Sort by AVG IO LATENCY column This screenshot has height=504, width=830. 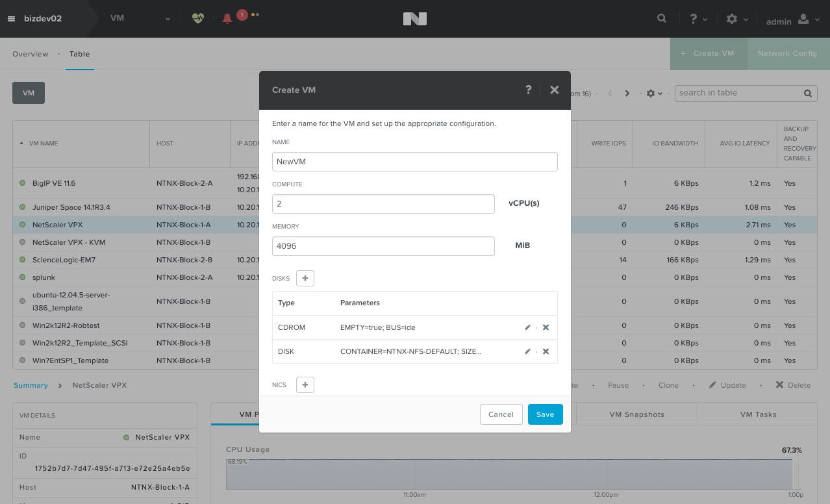pyautogui.click(x=744, y=143)
